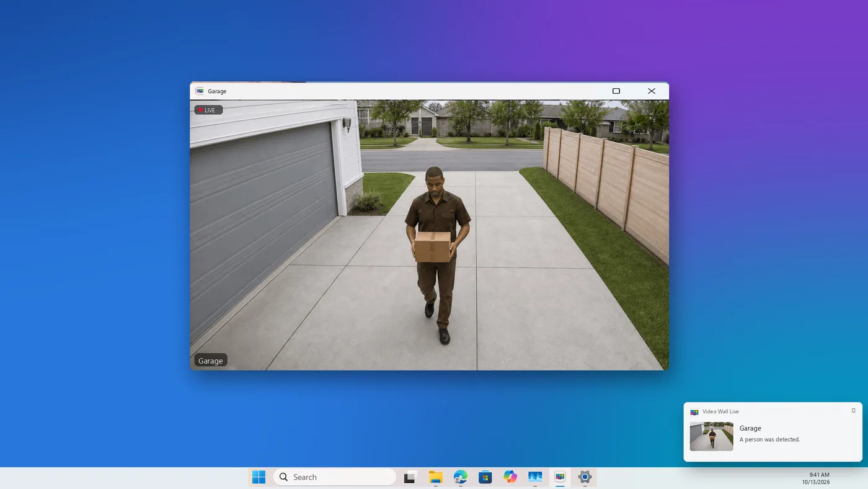
Task: Click "A person was detected." notification text
Action: [769, 439]
